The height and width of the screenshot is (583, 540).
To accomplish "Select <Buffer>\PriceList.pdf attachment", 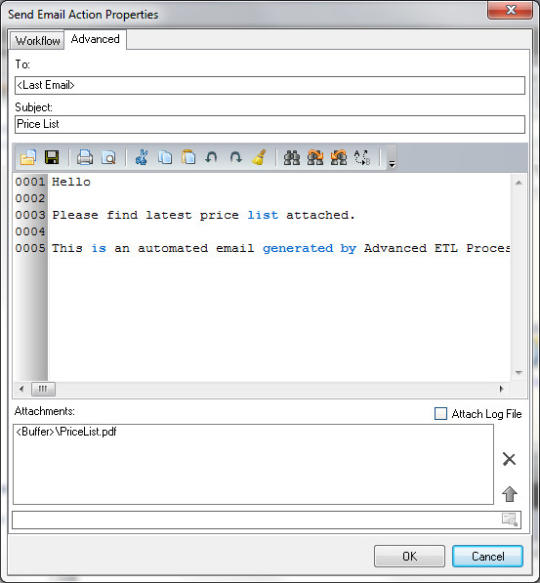I will point(66,432).
